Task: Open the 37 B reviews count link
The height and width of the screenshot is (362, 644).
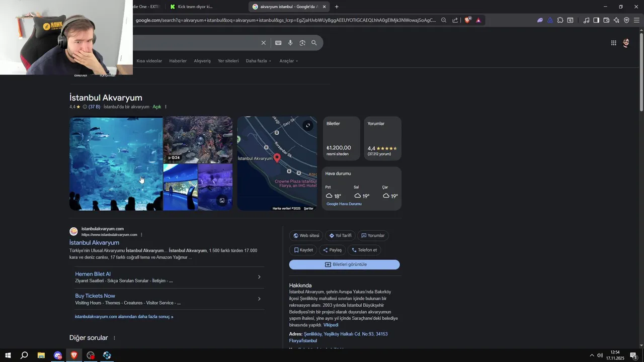Action: (x=94, y=107)
